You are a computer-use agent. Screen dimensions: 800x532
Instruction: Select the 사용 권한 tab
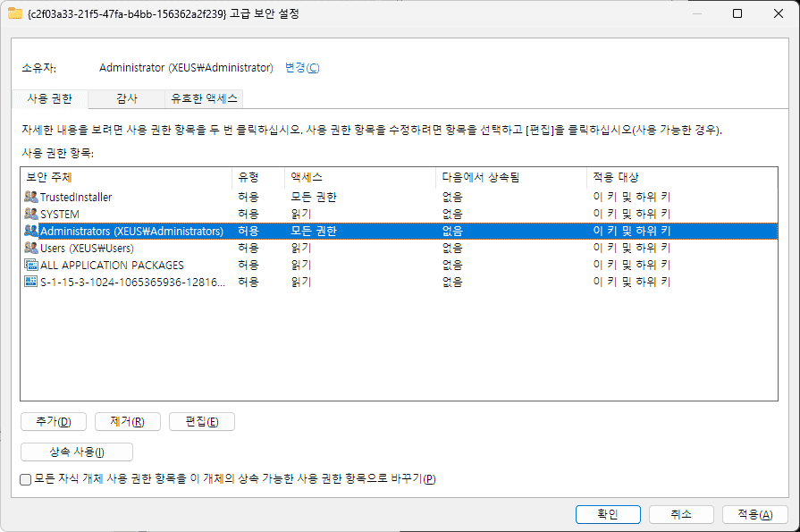coord(49,98)
